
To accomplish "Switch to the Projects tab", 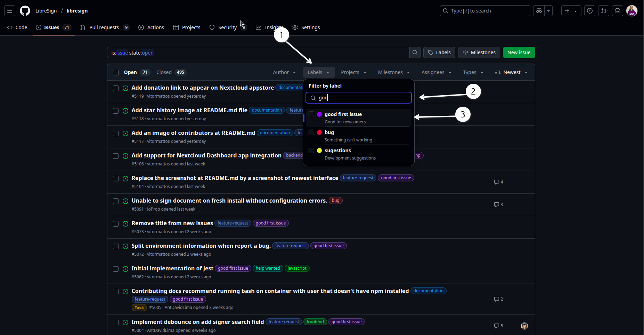I will point(187,27).
